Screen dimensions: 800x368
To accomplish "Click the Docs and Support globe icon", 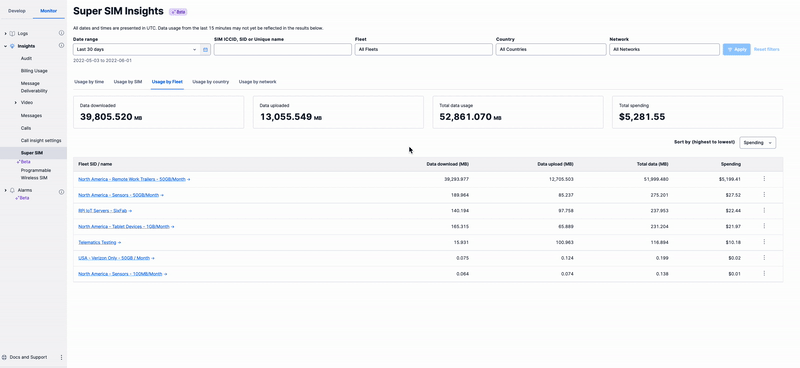I will coord(5,357).
